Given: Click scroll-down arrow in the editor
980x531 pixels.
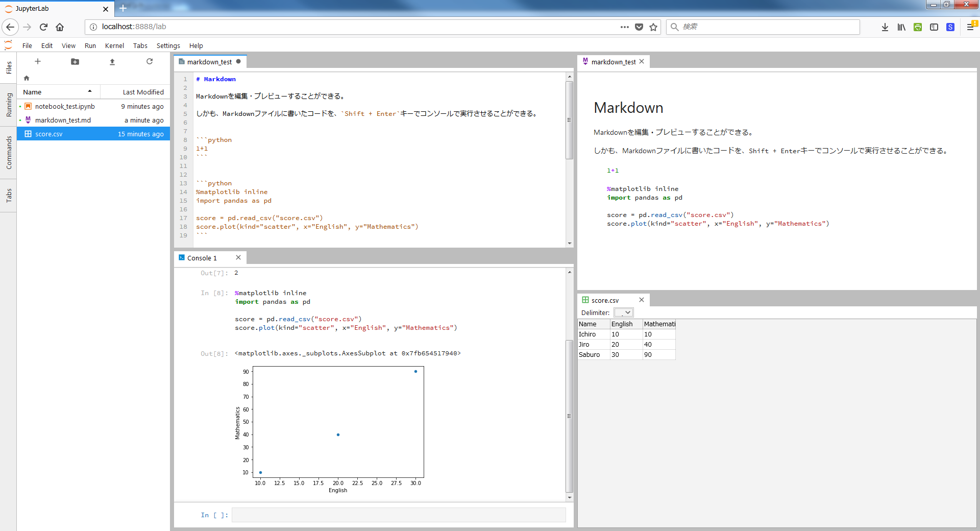Looking at the screenshot, I should (x=570, y=243).
